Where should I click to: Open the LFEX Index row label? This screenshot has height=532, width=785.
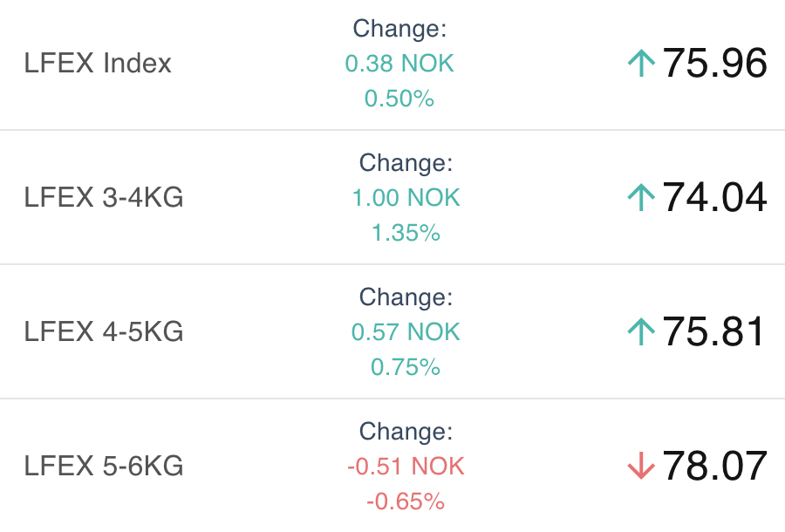pos(98,64)
